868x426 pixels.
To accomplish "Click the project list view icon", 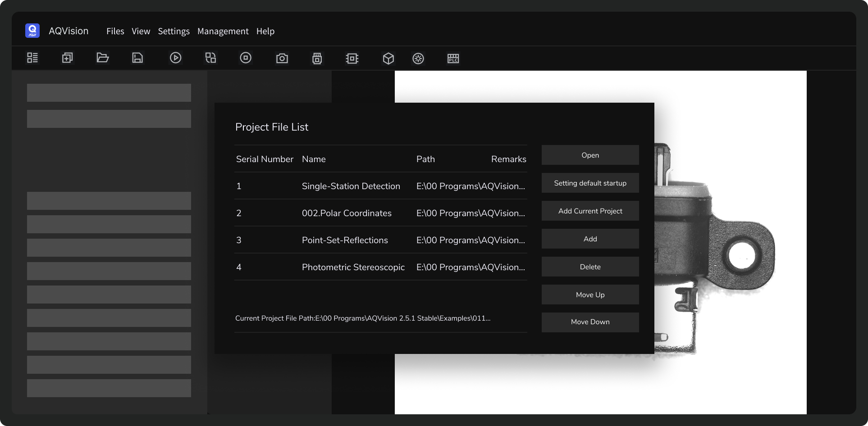I will pyautogui.click(x=32, y=58).
